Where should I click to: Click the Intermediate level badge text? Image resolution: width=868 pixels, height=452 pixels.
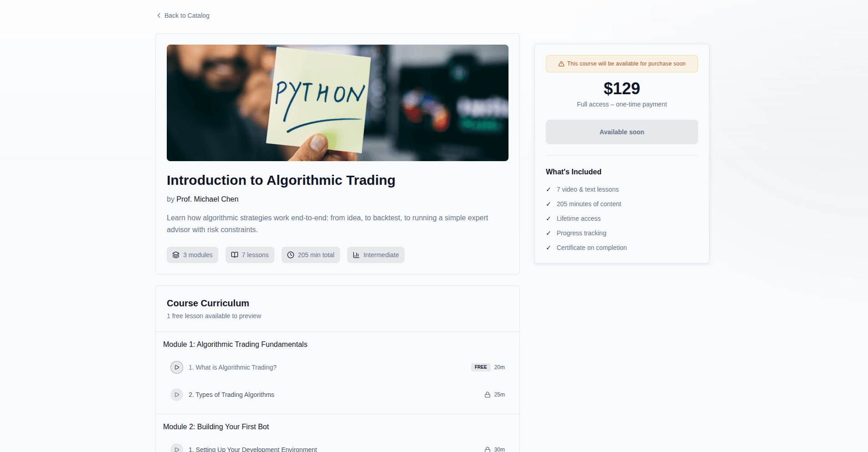[x=381, y=255]
